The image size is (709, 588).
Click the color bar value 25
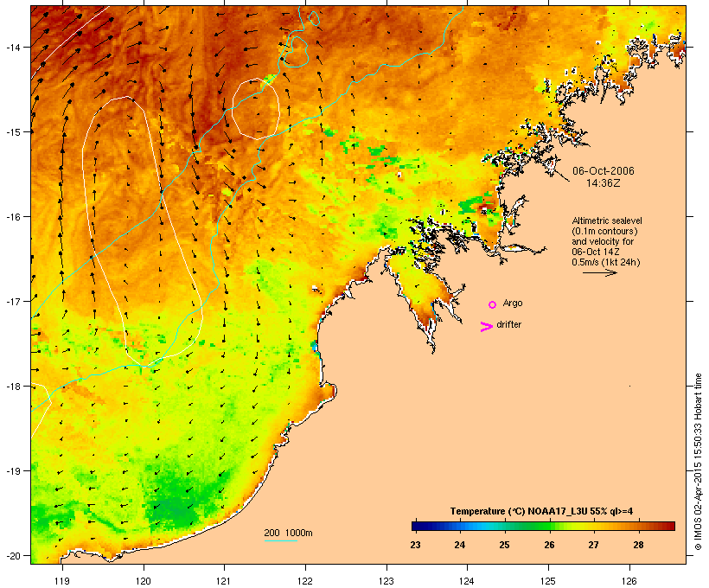[504, 545]
